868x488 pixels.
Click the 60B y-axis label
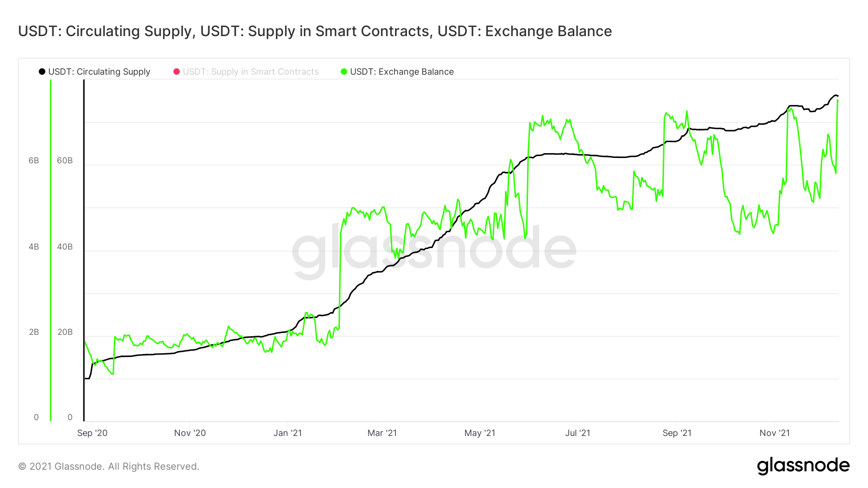tap(65, 160)
